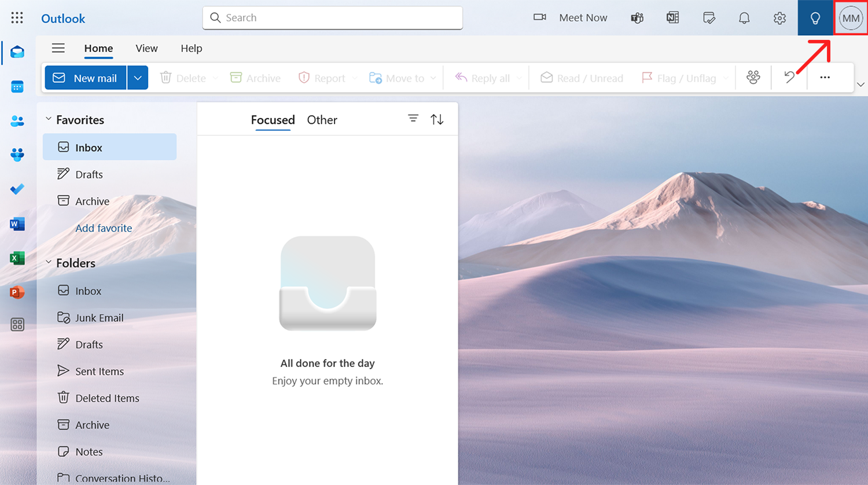Open More apps icon in rail
Image resolution: width=868 pixels, height=485 pixels.
pos(17,325)
